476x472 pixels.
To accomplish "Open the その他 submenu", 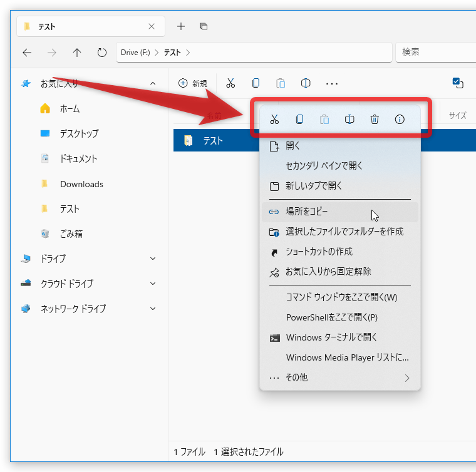I will pyautogui.click(x=340, y=377).
